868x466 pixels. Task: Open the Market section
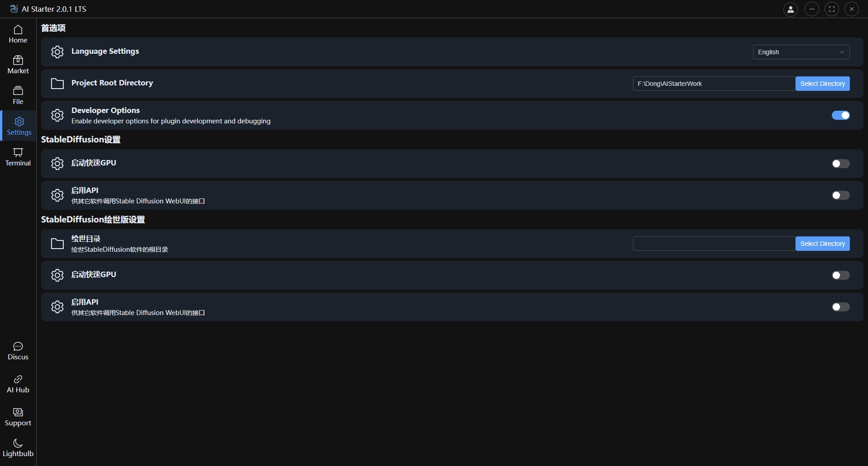coord(18,65)
